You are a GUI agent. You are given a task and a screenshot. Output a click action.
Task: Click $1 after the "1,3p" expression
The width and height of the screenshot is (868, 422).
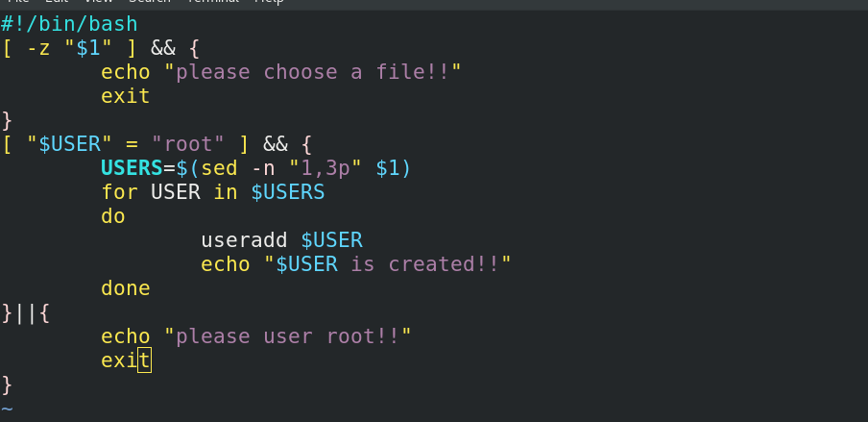point(388,168)
